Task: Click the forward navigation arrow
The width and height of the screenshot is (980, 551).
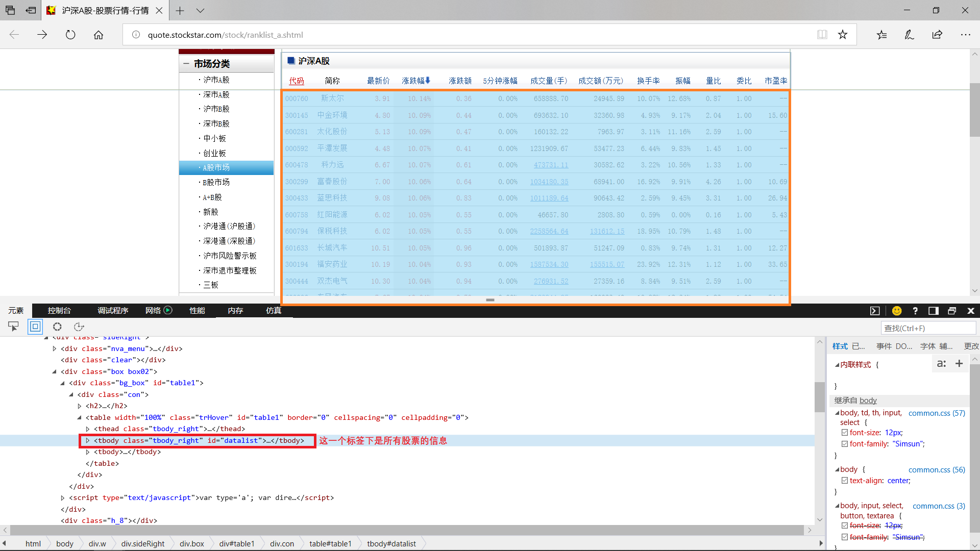Action: 42,35
